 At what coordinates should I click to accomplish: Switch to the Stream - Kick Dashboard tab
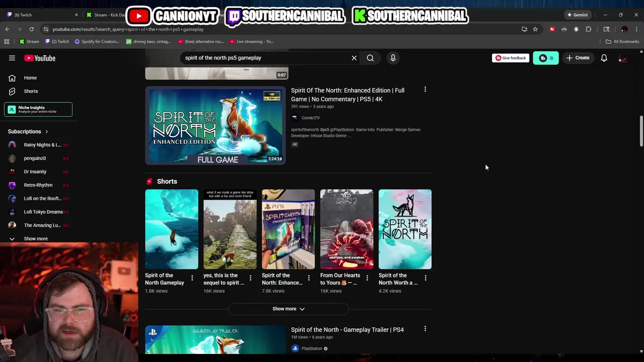point(106,15)
